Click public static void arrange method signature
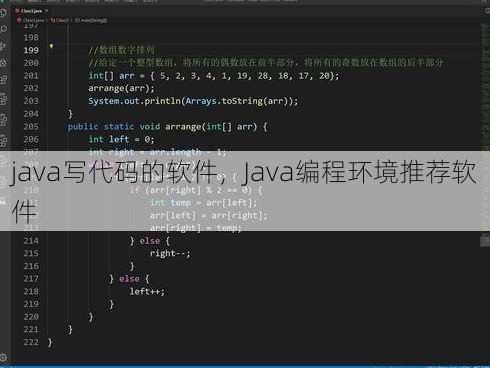 (x=167, y=127)
